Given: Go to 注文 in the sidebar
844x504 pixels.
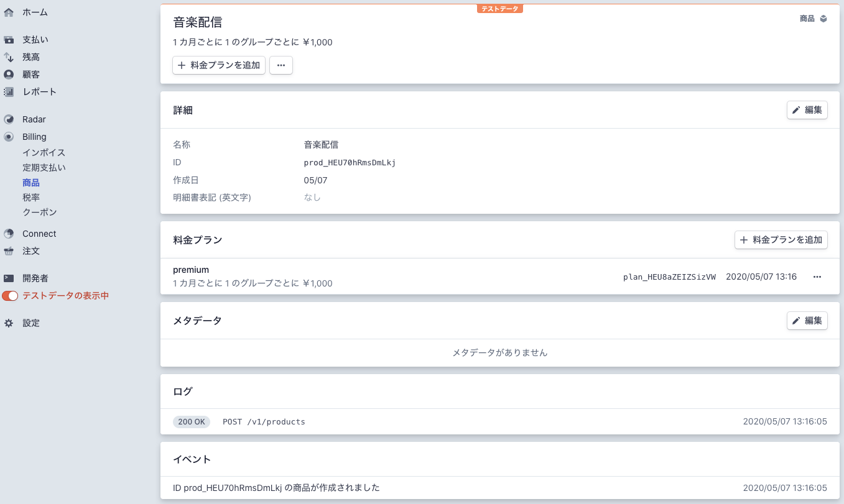Looking at the screenshot, I should click(31, 251).
